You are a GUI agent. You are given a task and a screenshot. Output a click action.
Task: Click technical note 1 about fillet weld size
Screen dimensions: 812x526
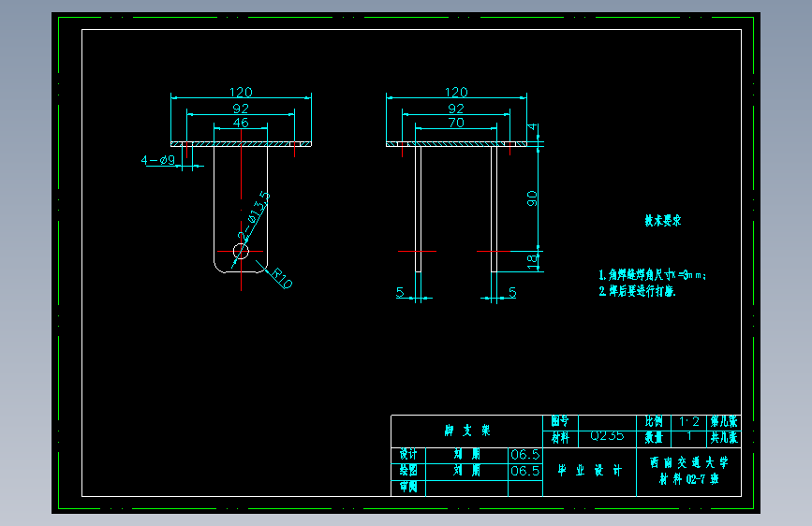tap(653, 275)
